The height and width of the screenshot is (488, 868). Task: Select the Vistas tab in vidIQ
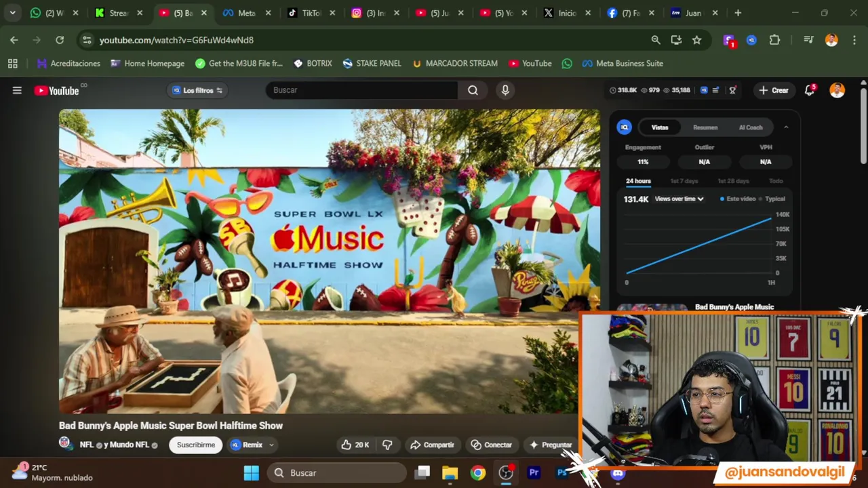pos(660,127)
